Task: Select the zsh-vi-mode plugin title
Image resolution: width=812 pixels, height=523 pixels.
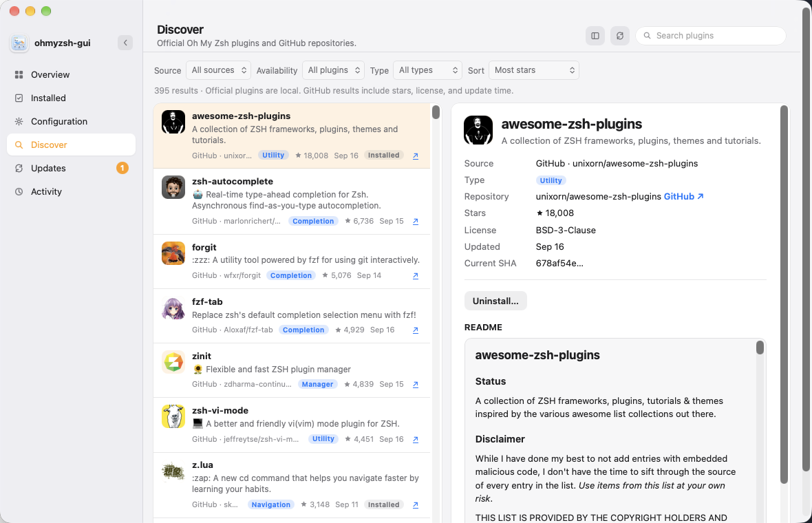Action: (220, 411)
